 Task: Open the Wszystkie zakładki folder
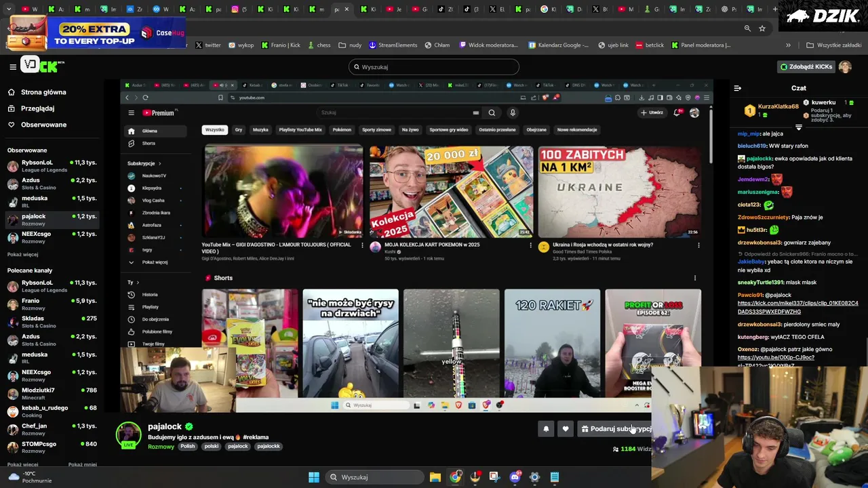(x=834, y=45)
